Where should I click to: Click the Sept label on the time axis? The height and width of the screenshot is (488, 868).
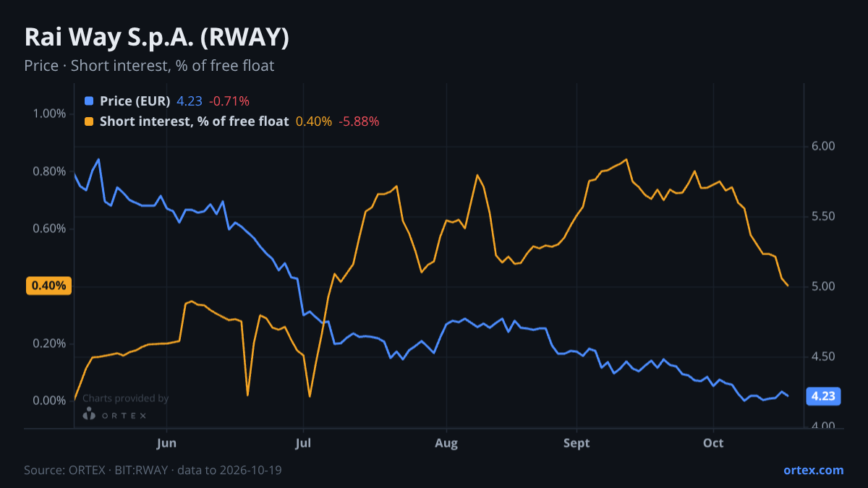coord(576,442)
